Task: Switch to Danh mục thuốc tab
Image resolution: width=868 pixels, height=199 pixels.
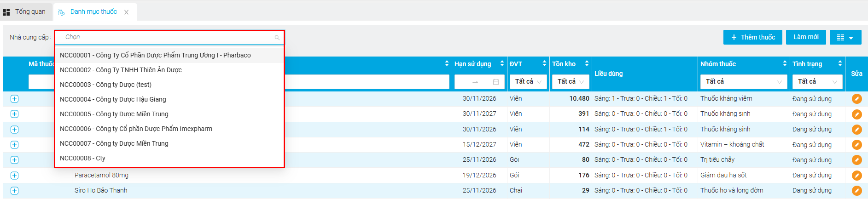Action: [x=93, y=11]
